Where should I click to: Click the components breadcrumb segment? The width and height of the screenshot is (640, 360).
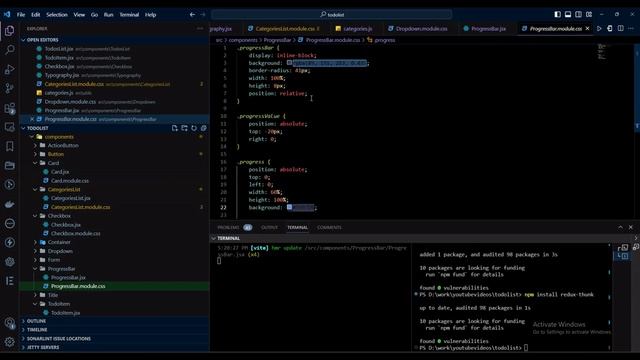(x=243, y=40)
